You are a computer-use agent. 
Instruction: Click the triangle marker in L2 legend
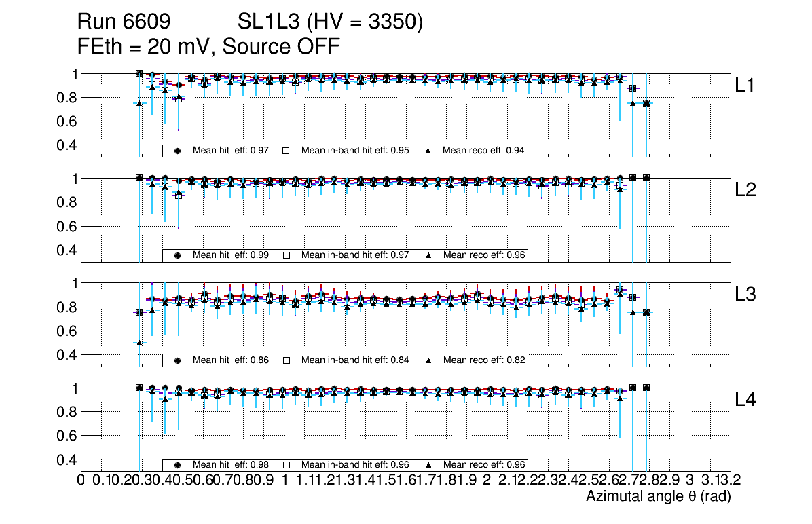click(x=428, y=255)
